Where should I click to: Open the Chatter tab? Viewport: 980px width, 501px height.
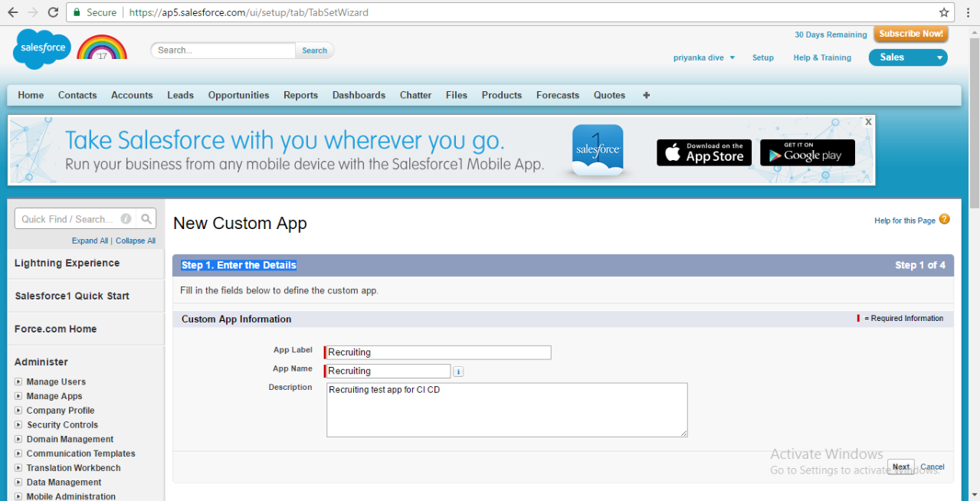tap(415, 95)
